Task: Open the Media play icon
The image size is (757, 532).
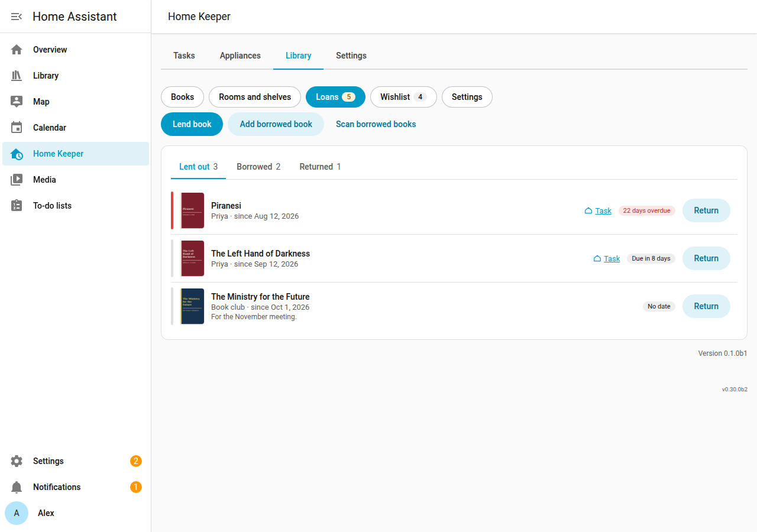Action: tap(17, 180)
